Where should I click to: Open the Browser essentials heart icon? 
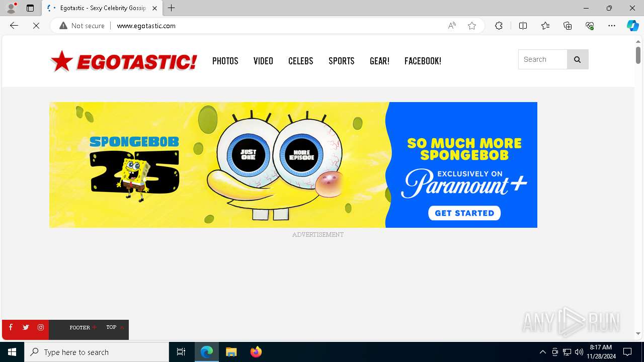(590, 26)
